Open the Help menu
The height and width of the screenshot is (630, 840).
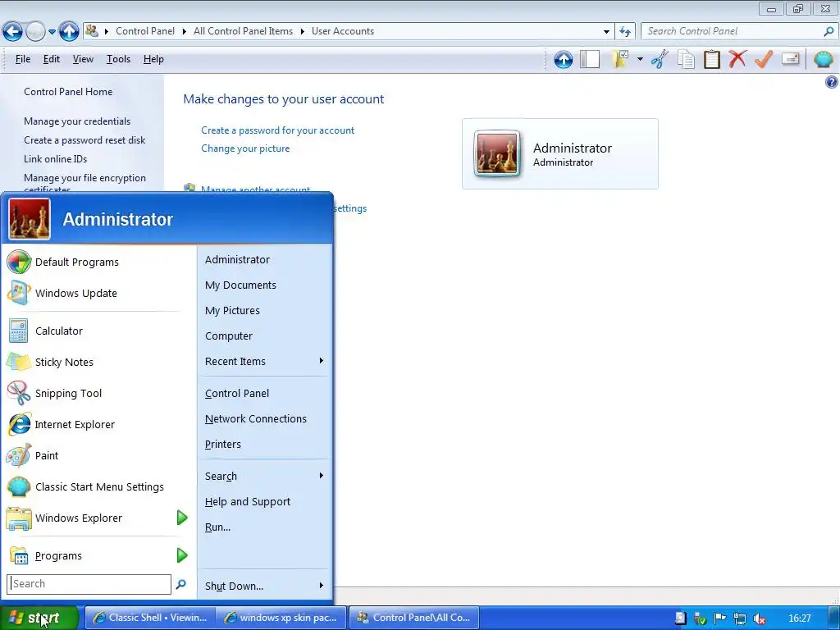click(x=153, y=59)
